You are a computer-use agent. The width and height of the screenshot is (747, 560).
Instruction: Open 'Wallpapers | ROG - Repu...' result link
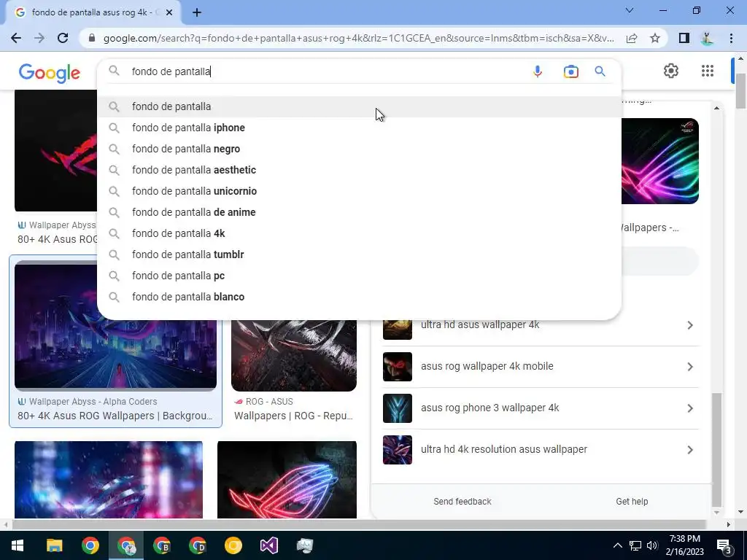[293, 416]
